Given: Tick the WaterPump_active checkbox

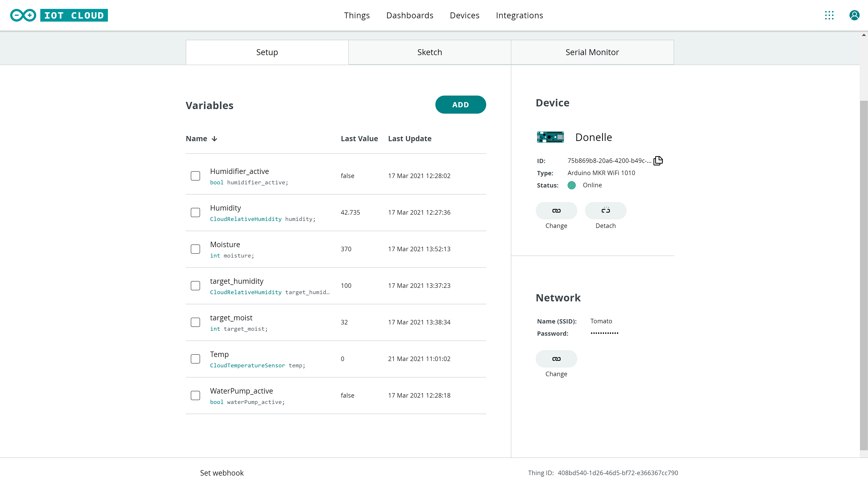Looking at the screenshot, I should [196, 395].
